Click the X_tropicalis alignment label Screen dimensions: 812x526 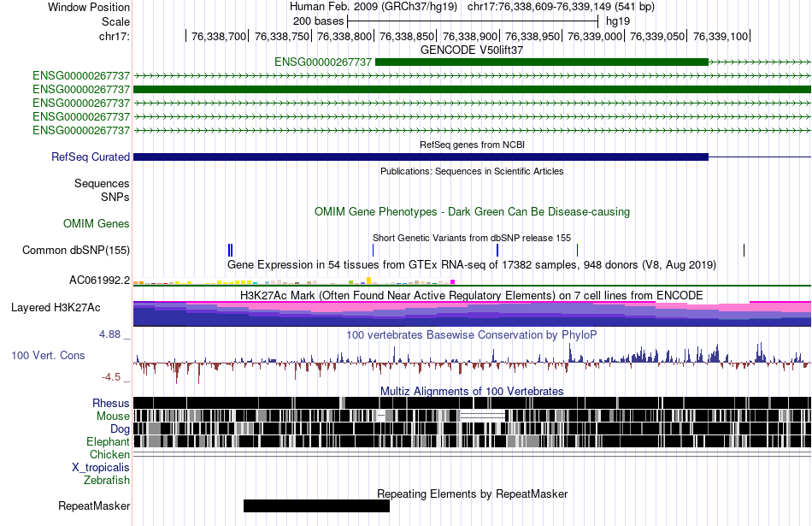(101, 468)
